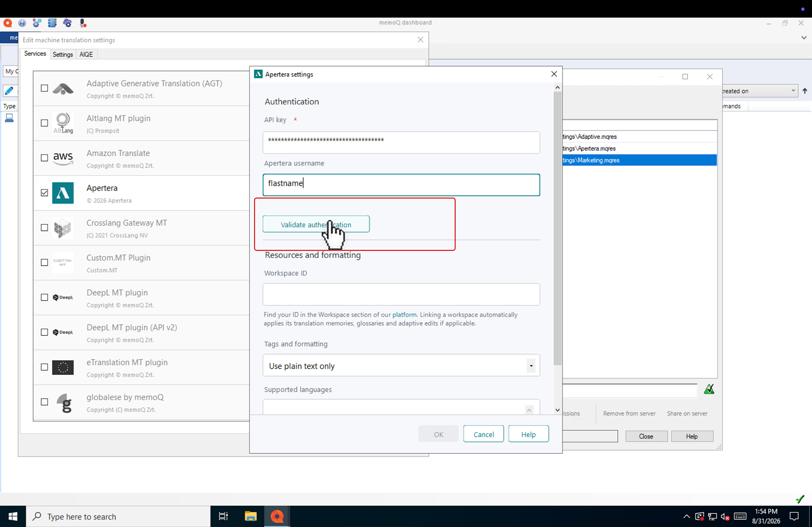The image size is (812, 527).
Task: Enable the Amazon Translate checkbox
Action: [x=44, y=158]
